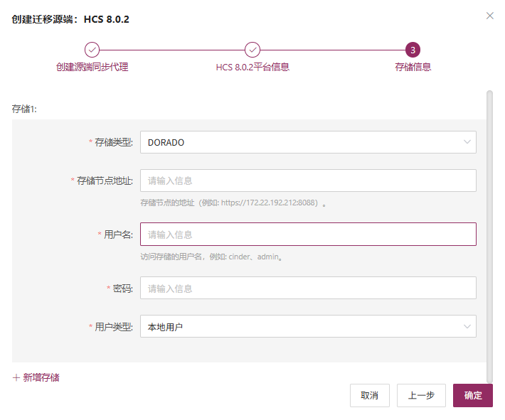Click the chevron arrow of 存储类型 dropdown
505x420 pixels.
(467, 142)
